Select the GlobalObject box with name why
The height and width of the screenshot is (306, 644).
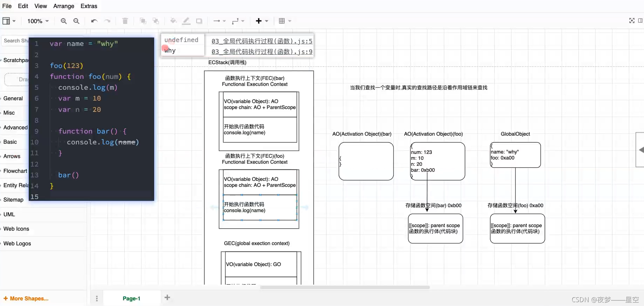[515, 155]
